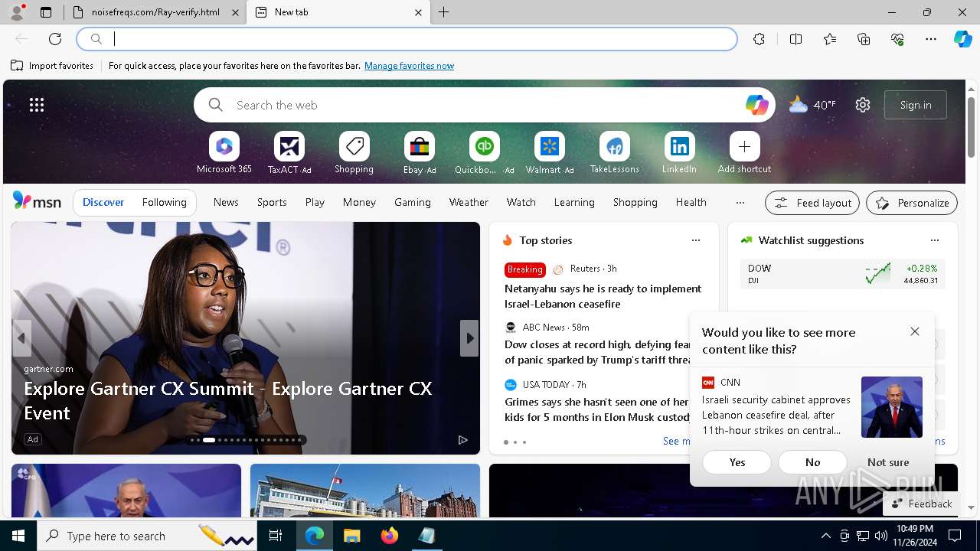
Task: Open the 40°F weather widget
Action: (x=812, y=105)
